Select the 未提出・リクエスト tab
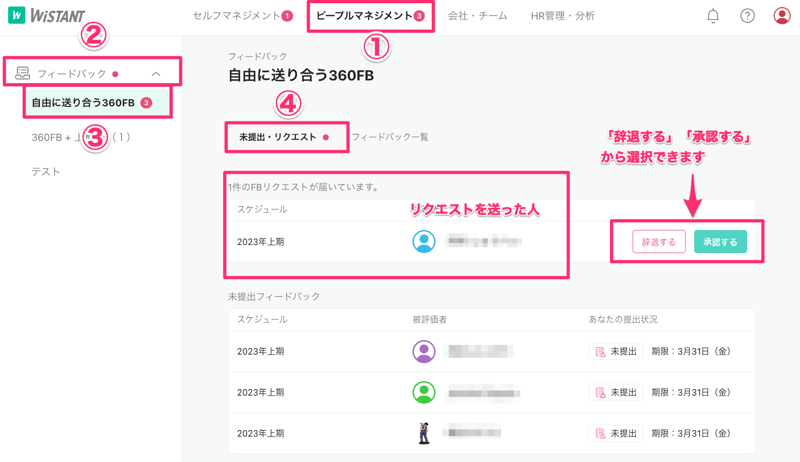 278,137
